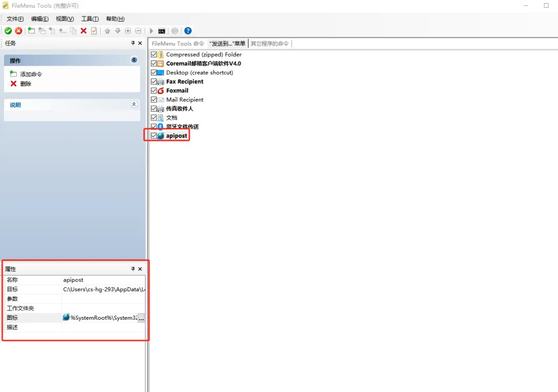Click the new folder toolbar icon
This screenshot has height=392, width=558.
(32, 30)
